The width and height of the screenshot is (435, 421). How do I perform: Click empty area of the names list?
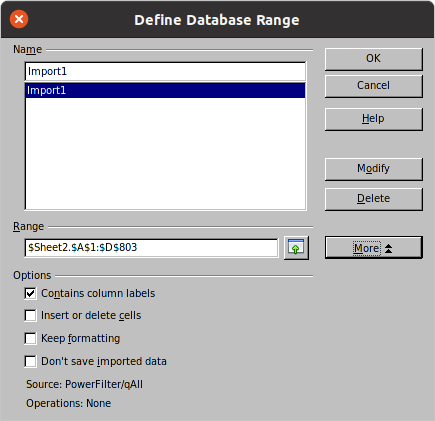pyautogui.click(x=165, y=153)
